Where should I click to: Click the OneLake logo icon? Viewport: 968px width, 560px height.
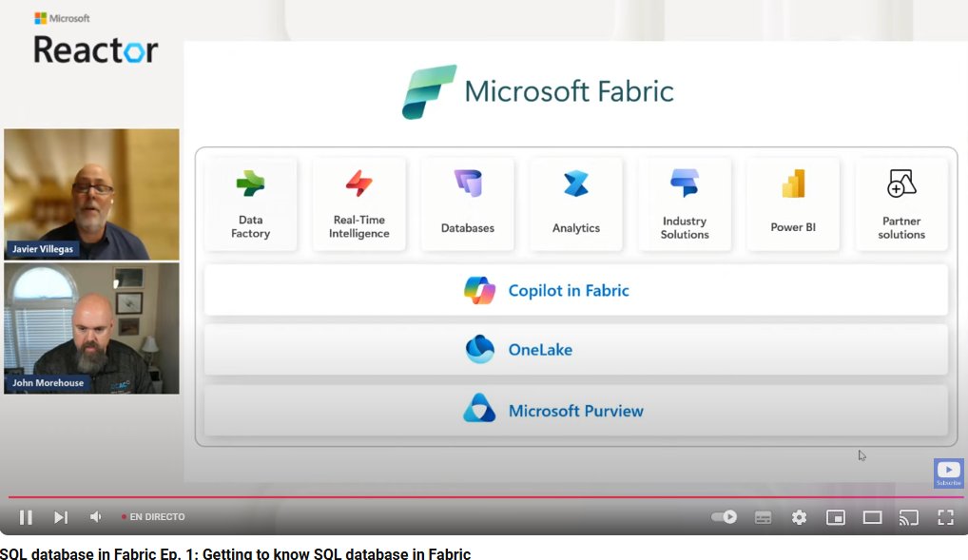click(479, 350)
